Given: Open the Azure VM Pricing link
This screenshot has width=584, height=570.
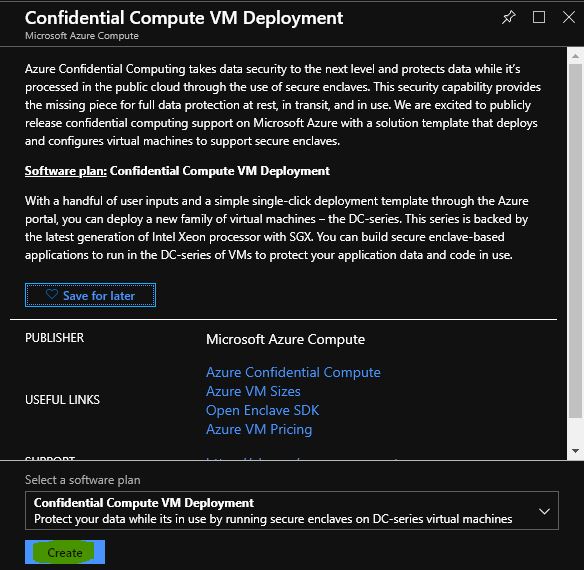Looking at the screenshot, I should (x=259, y=429).
